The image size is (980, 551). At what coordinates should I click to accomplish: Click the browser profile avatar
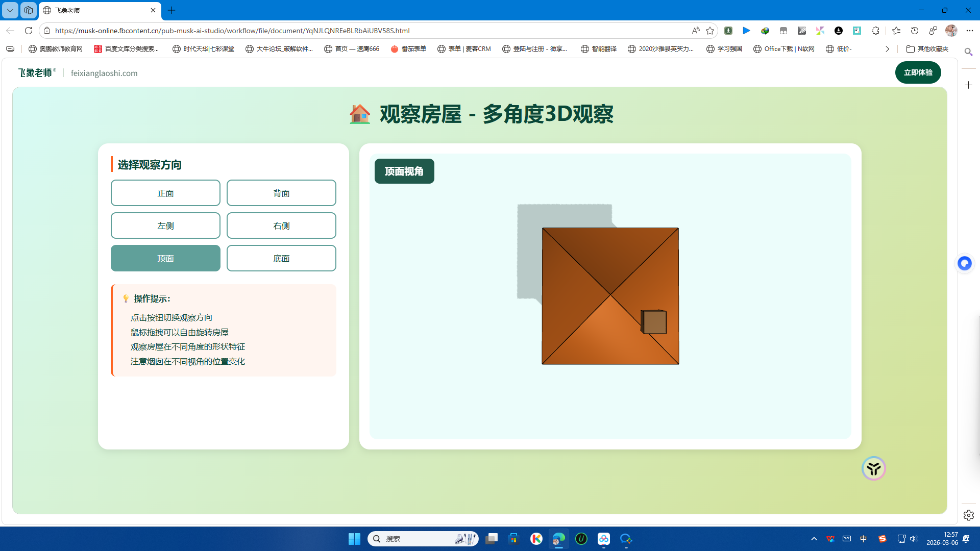[x=951, y=31]
